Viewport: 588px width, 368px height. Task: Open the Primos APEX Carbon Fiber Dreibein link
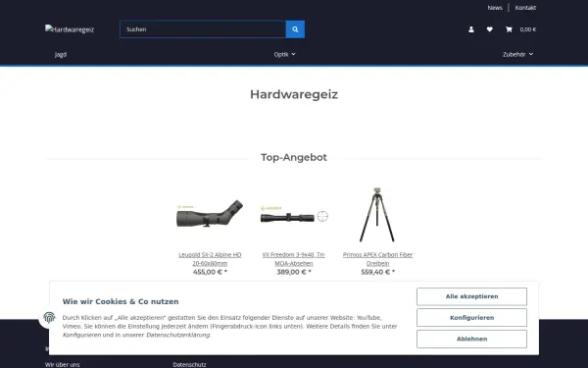click(377, 259)
